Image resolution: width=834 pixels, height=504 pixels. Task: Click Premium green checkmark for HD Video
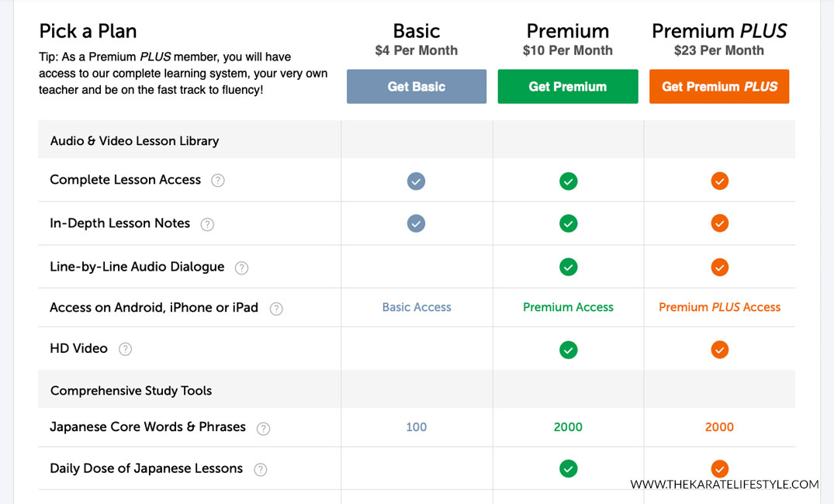pos(568,350)
